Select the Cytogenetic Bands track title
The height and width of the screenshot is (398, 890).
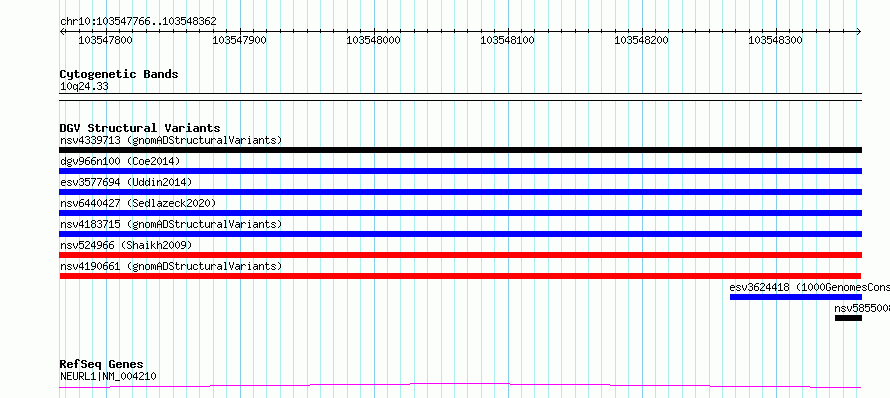pos(119,74)
